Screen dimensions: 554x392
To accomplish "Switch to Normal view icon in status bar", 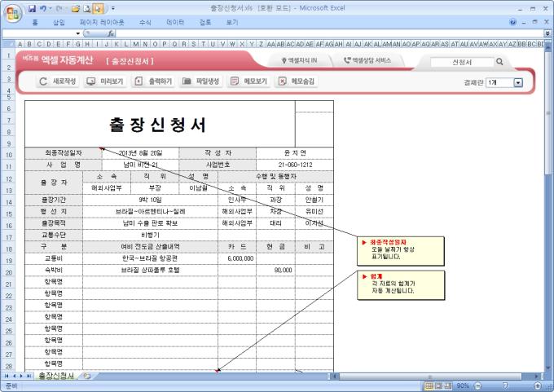I will pos(429,385).
